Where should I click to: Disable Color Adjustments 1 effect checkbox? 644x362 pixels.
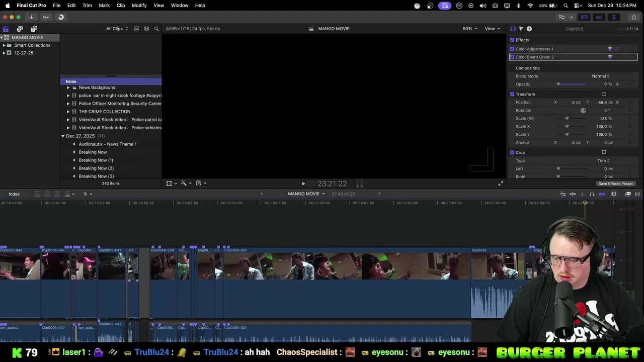[512, 49]
